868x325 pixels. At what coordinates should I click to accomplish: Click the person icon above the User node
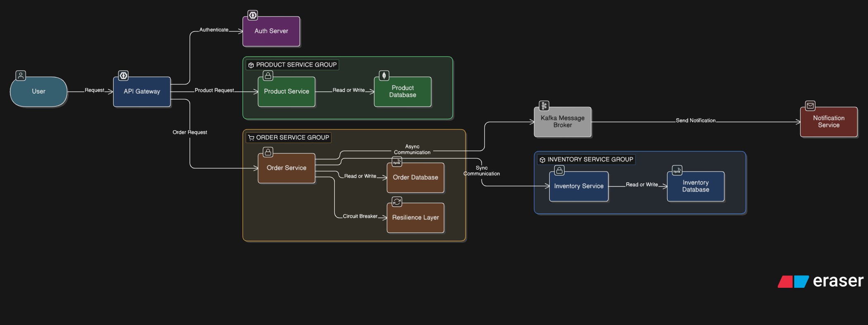(x=21, y=76)
